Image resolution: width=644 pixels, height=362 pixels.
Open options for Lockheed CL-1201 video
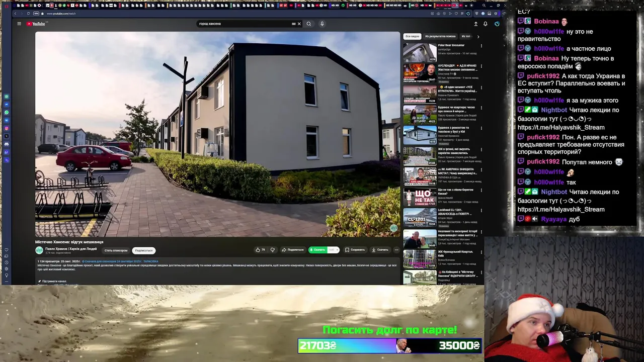coord(481,211)
